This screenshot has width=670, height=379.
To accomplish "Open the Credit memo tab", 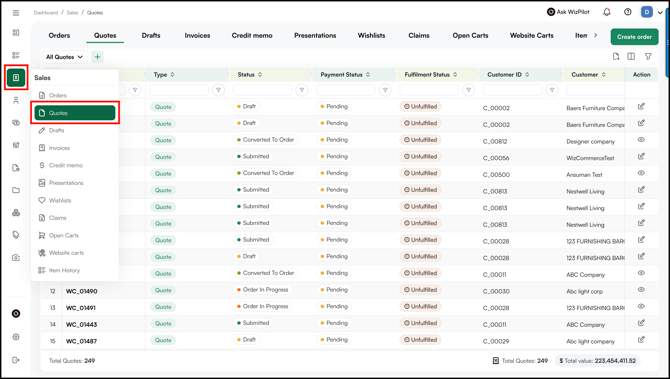I will 252,35.
